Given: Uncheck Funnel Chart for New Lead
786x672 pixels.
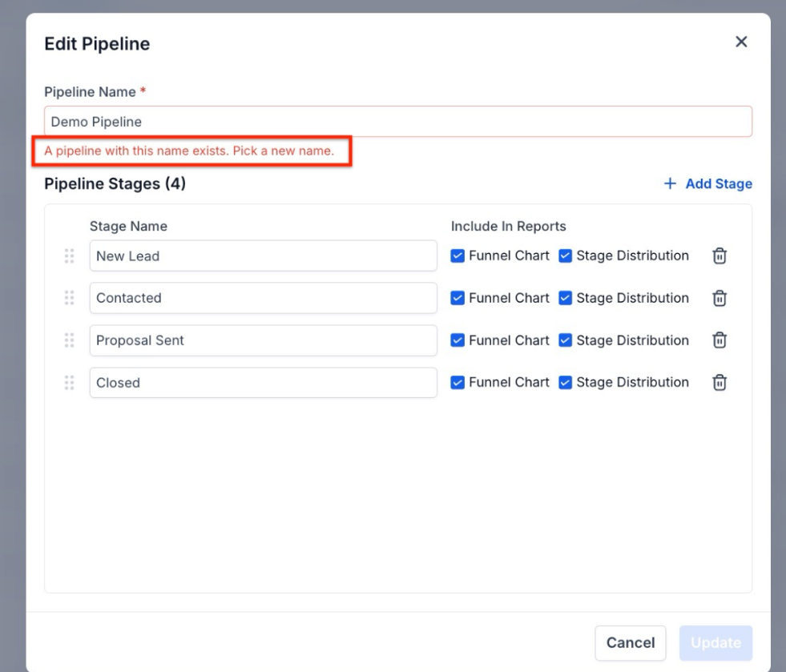Looking at the screenshot, I should (x=457, y=256).
